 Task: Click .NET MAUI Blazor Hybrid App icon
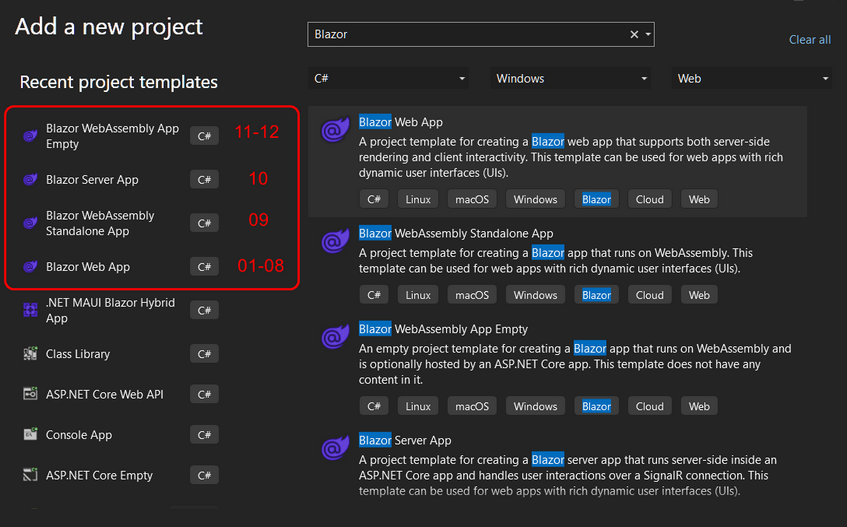pos(30,310)
